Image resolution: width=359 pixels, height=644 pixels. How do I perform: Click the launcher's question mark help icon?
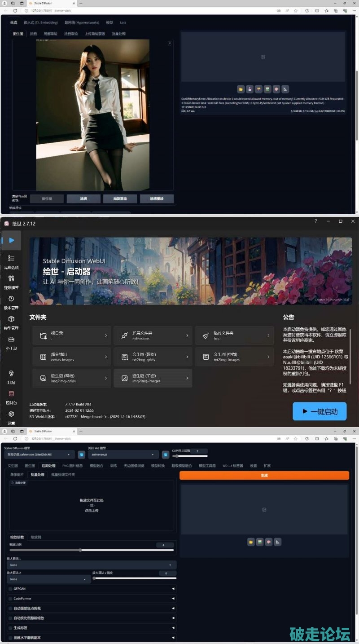pyautogui.click(x=315, y=221)
